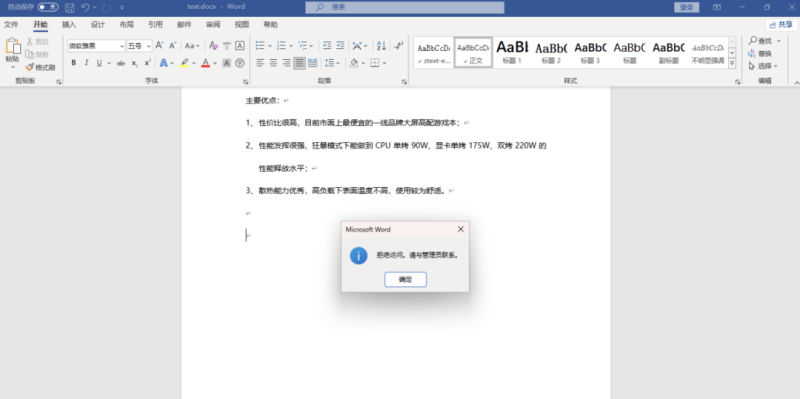
Task: Click the Save floppy disk icon
Action: pyautogui.click(x=70, y=7)
